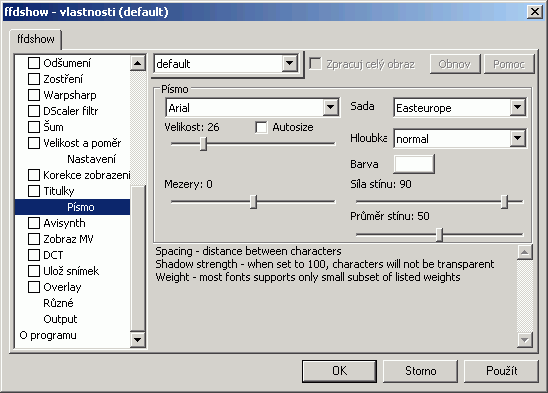Open the Output page

click(x=60, y=319)
